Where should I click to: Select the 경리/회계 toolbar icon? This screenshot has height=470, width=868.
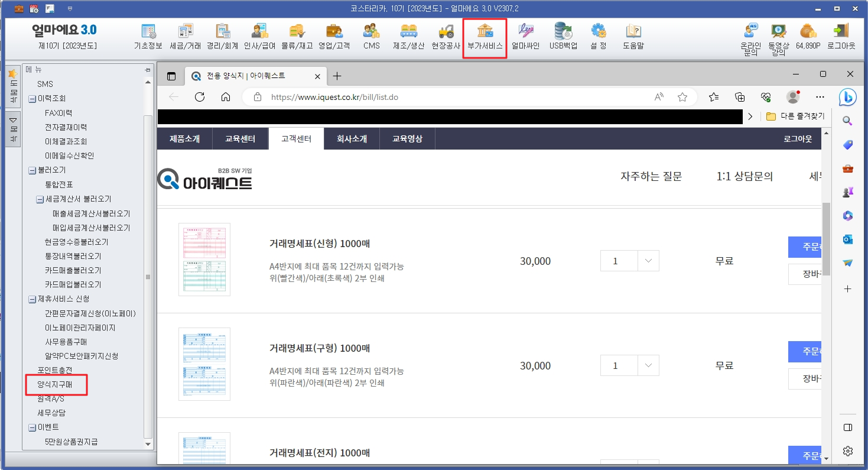coord(222,37)
